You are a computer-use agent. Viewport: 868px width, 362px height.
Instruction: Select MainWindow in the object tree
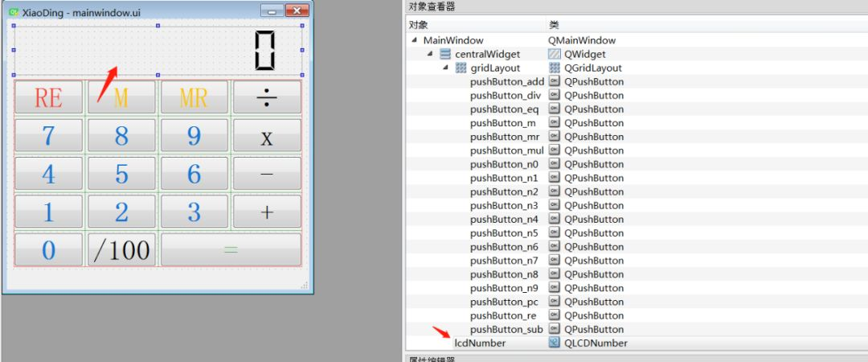[453, 40]
